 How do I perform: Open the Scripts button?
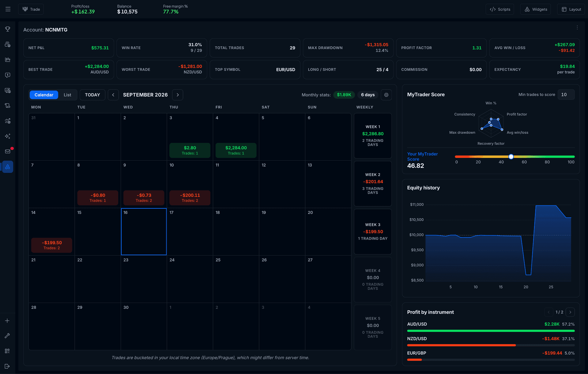pos(500,9)
